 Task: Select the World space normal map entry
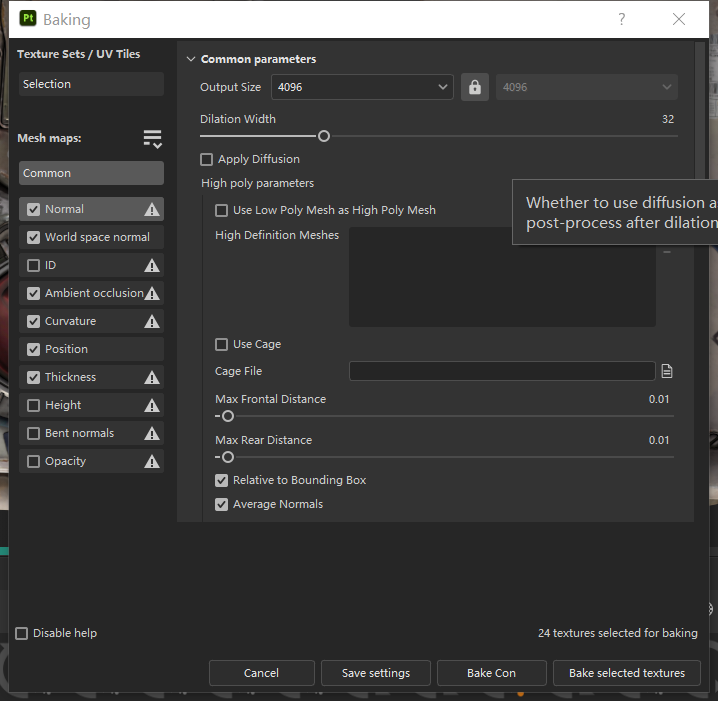(x=96, y=237)
